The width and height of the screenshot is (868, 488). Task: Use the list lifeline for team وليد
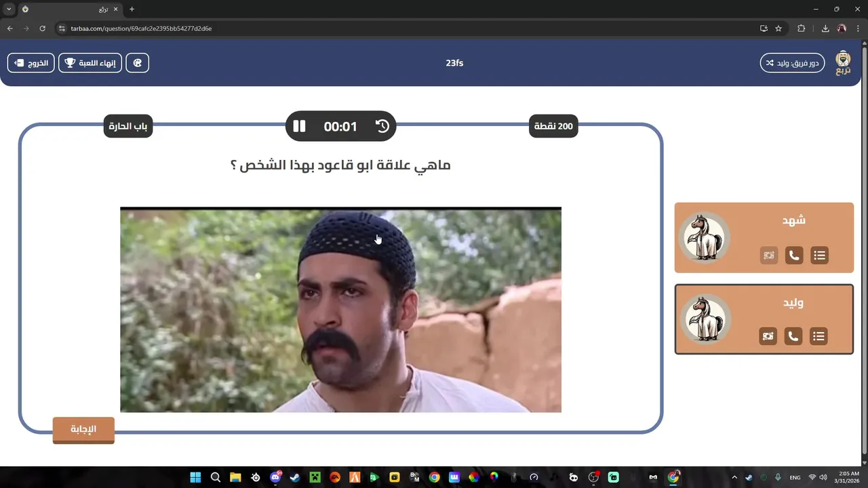click(x=818, y=336)
